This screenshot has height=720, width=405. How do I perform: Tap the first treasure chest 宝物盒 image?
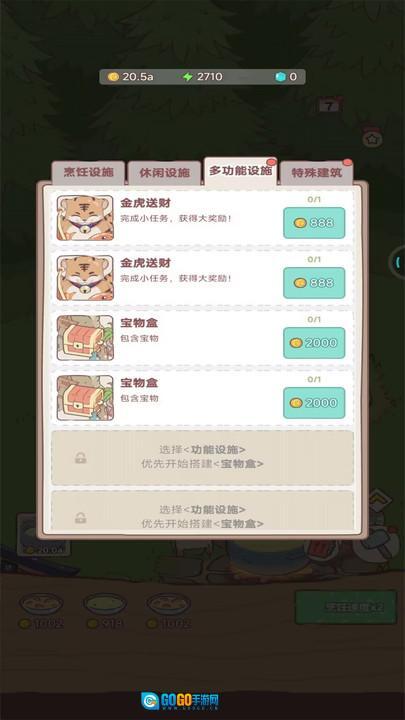pos(85,338)
